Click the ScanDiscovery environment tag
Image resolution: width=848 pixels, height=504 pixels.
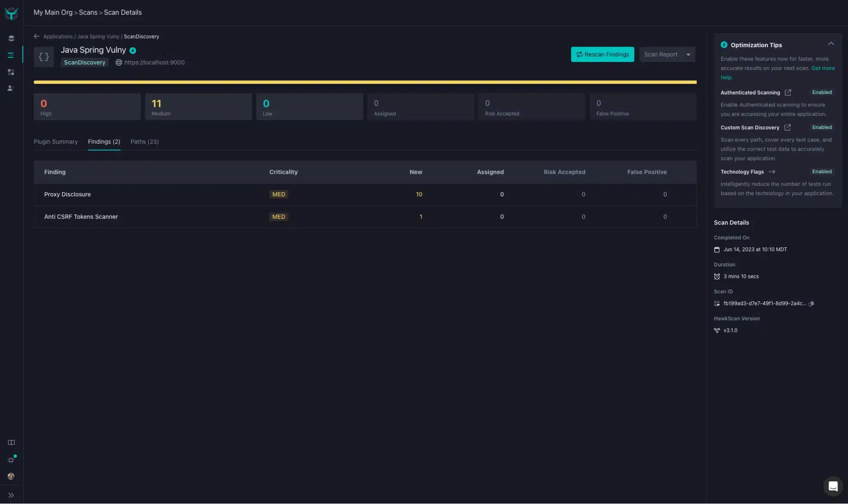tap(84, 62)
